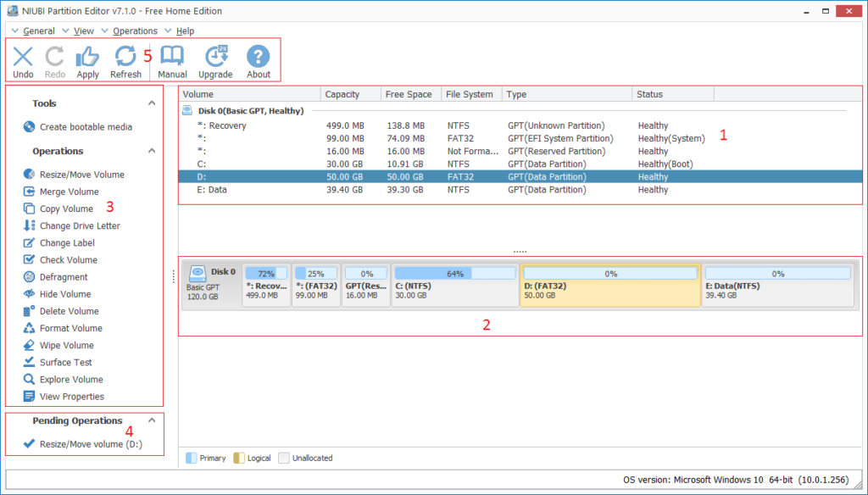Open the Manual book icon
The height and width of the screenshot is (495, 868).
coord(172,57)
